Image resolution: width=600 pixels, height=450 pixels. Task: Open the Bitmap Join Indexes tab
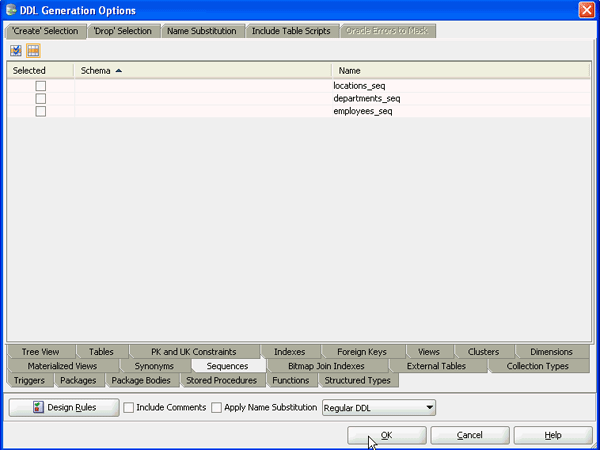click(326, 366)
